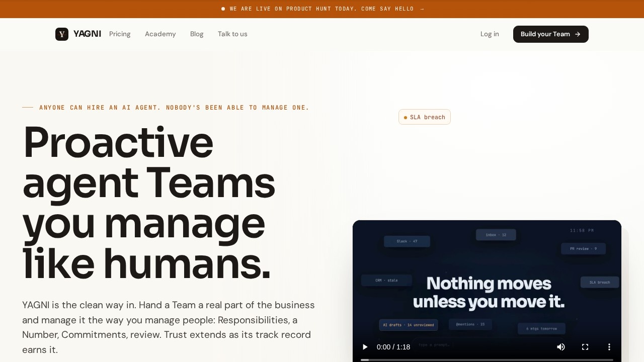Screen dimensions: 644x362
Task: Go to the Academy section
Action: tap(160, 34)
